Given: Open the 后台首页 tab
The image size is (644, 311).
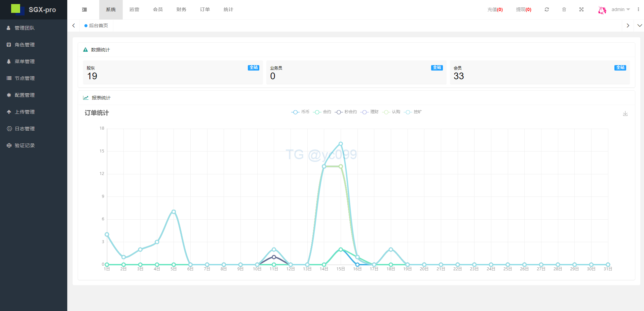Looking at the screenshot, I should point(97,26).
